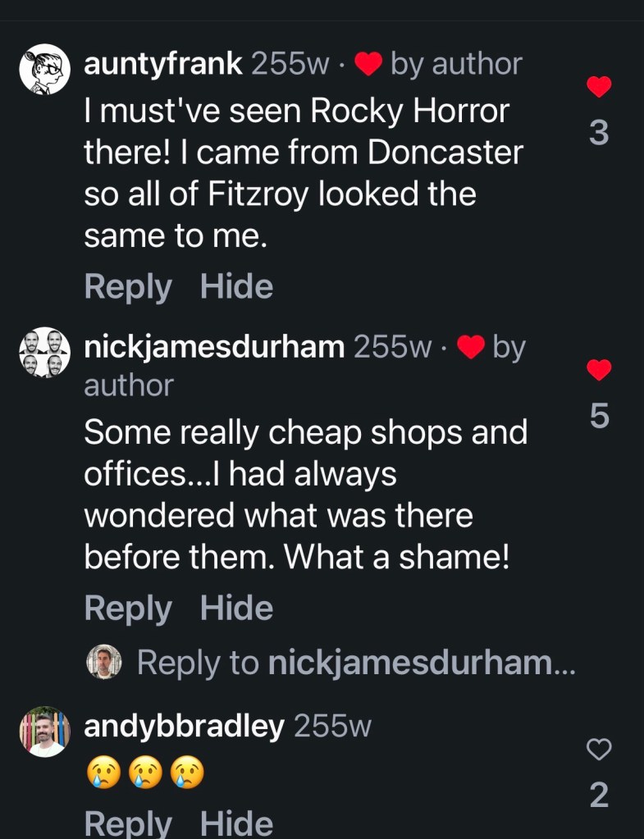
Task: Reply to andybbradley's emoji comment
Action: (x=128, y=823)
